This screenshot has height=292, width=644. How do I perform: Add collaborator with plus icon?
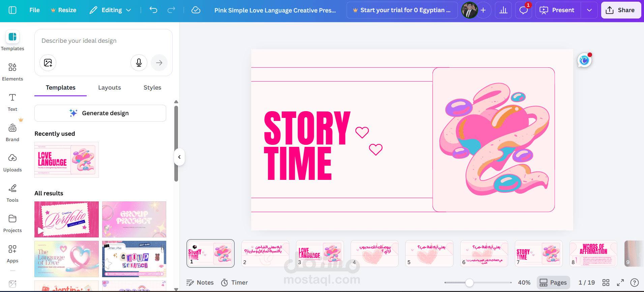[483, 10]
